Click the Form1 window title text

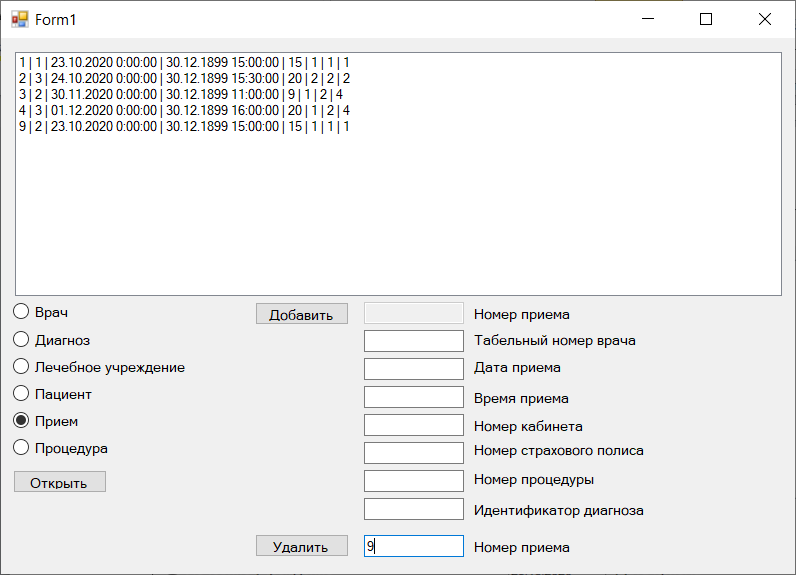[55, 20]
